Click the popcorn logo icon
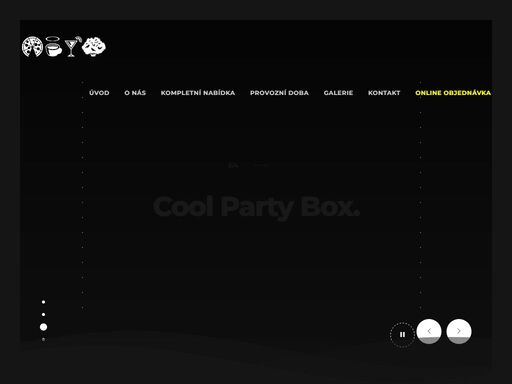Image resolution: width=512 pixels, height=384 pixels. tap(94, 46)
